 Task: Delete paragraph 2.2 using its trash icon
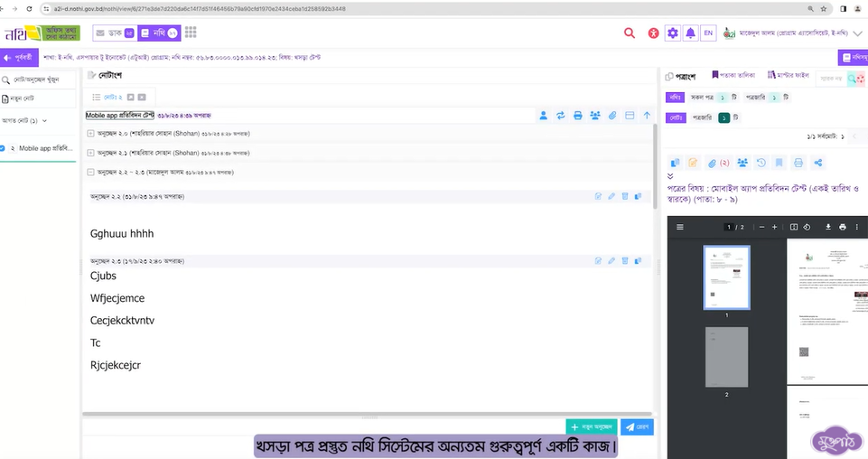[x=624, y=196]
